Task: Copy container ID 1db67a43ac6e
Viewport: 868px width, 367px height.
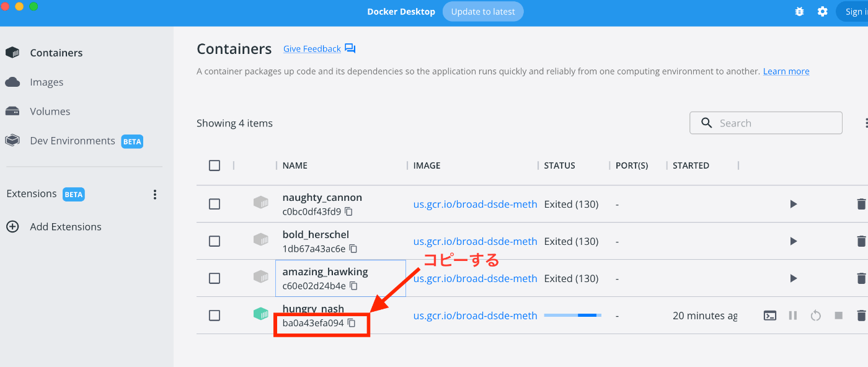Action: click(353, 249)
